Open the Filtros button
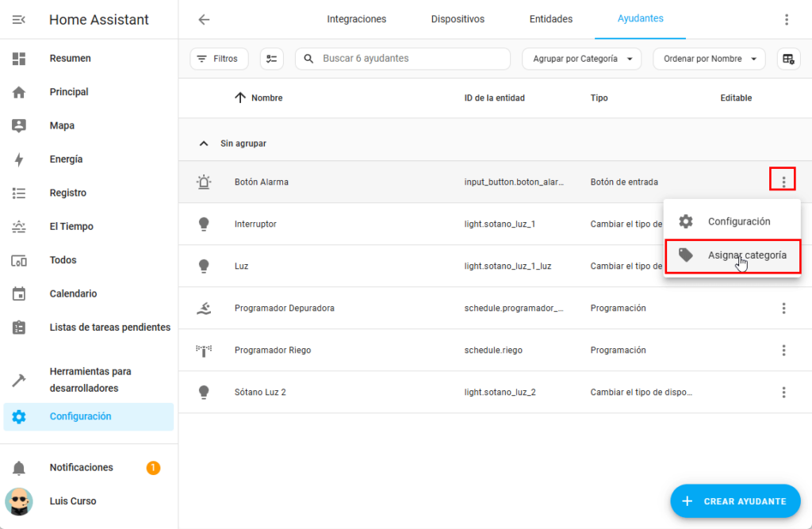812x529 pixels. [x=218, y=59]
